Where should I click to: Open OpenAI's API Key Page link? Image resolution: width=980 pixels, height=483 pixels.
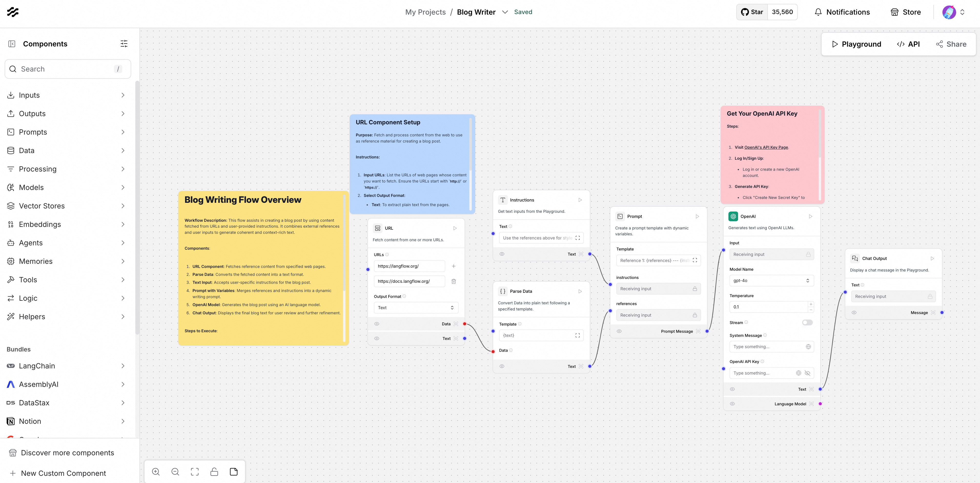tap(766, 147)
